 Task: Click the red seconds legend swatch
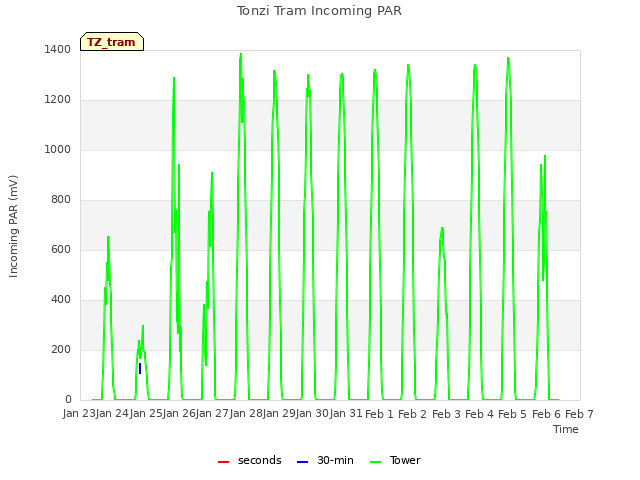click(x=223, y=462)
